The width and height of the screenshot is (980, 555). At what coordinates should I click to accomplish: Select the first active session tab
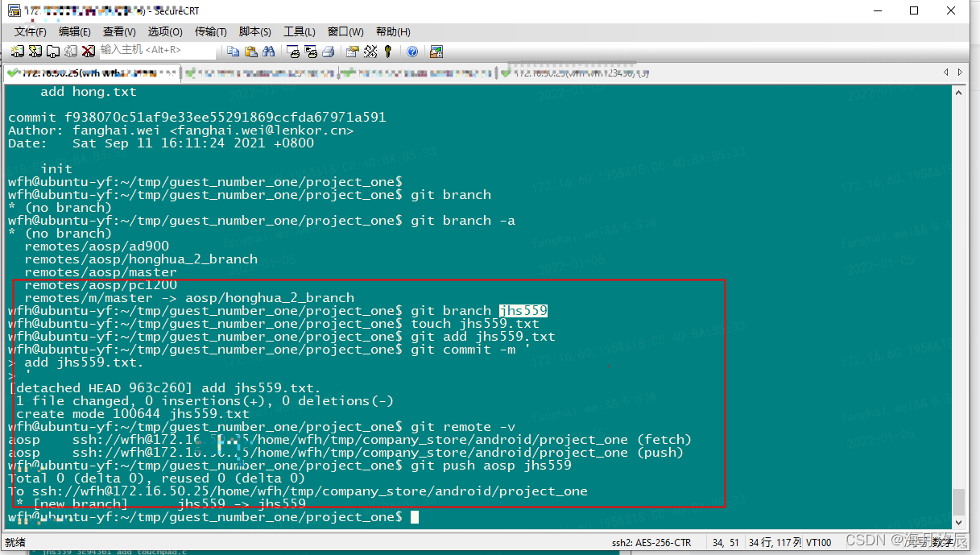[x=92, y=72]
